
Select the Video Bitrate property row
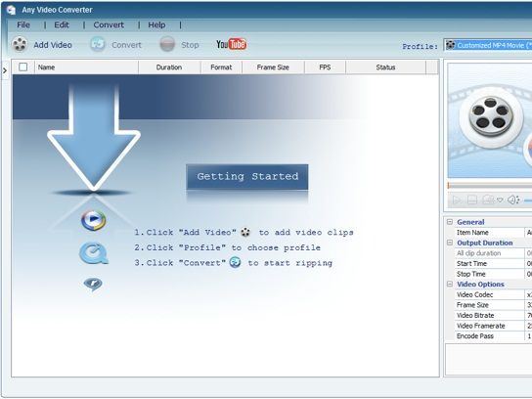coord(493,315)
